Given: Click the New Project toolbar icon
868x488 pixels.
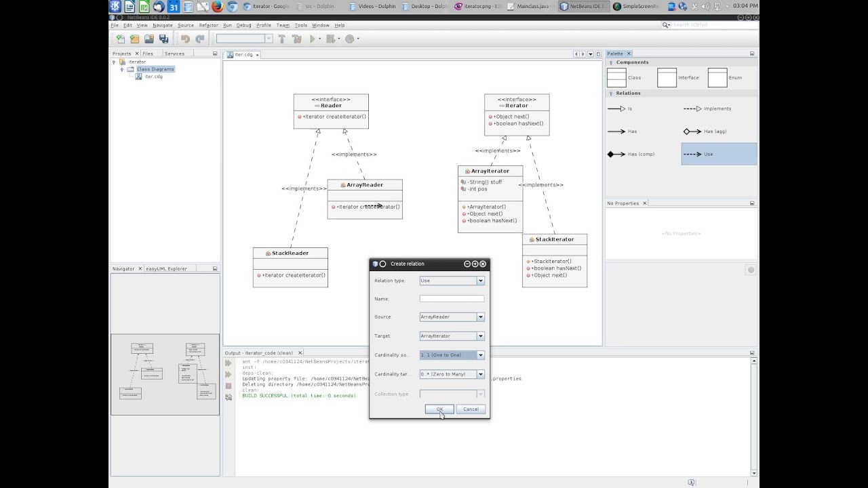Looking at the screenshot, I should 134,39.
